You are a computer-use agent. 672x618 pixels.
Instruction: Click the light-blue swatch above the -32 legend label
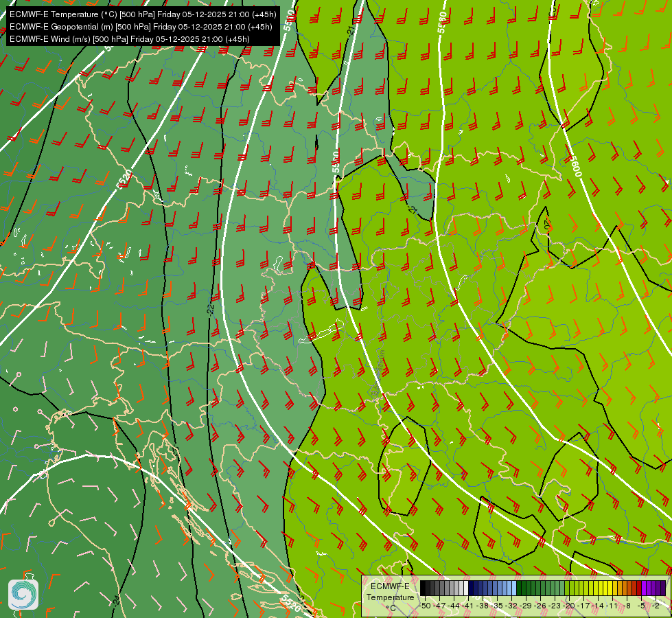513,588
